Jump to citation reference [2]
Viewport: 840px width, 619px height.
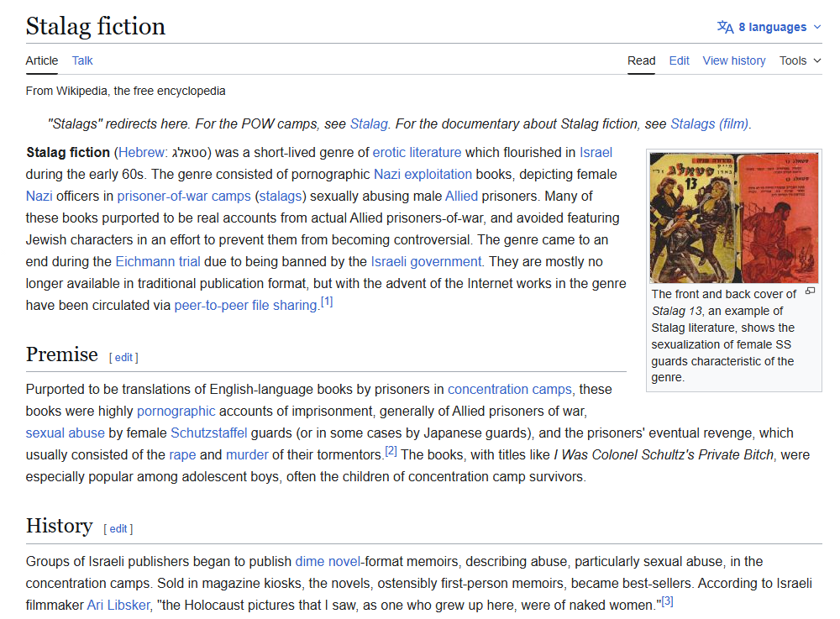[391, 451]
